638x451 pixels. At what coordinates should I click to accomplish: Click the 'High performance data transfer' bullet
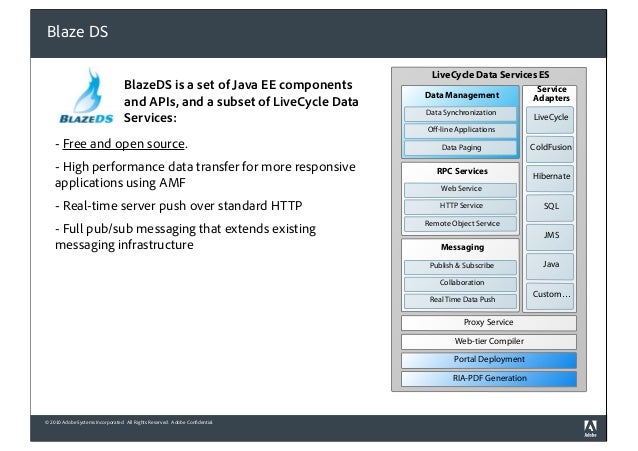pyautogui.click(x=205, y=175)
